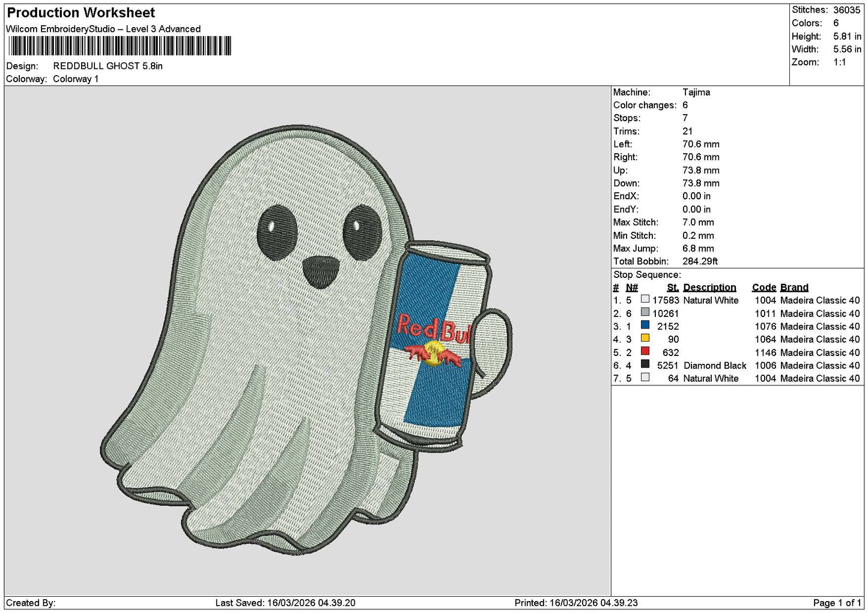Viewport: 868px width, 613px height.
Task: Click the 'Down:' measurement label
Action: point(626,184)
